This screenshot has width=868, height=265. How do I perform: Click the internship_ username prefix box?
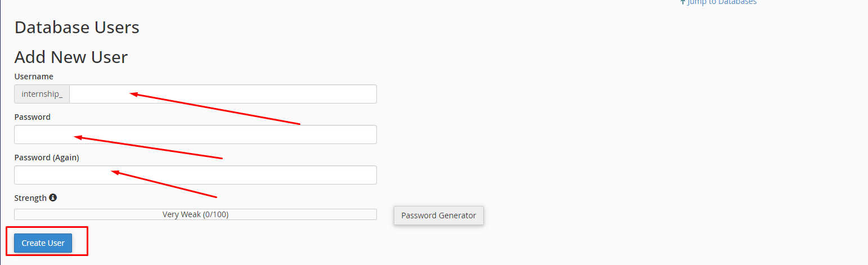[x=42, y=94]
